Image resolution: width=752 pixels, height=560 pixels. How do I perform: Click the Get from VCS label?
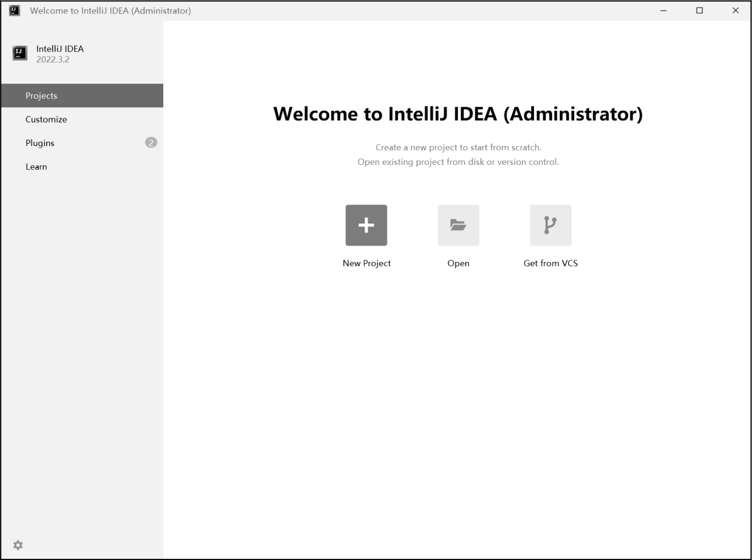(x=550, y=263)
